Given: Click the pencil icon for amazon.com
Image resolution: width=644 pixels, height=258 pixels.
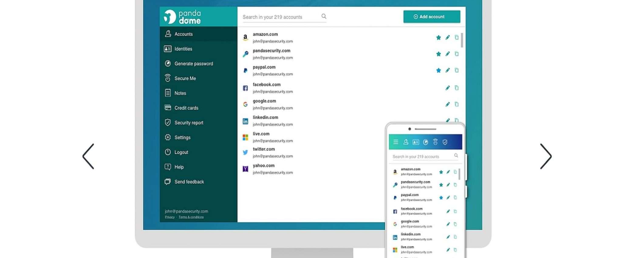Looking at the screenshot, I should [x=447, y=37].
